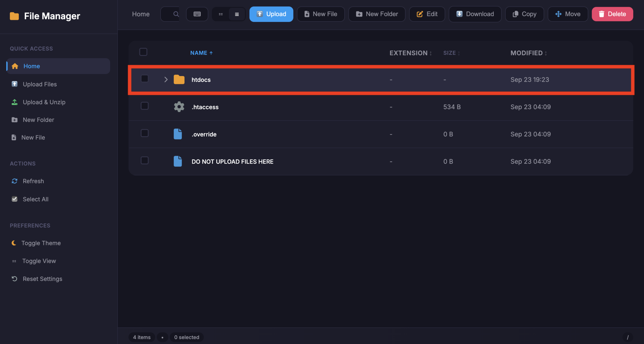Check the .htaccess row checkbox

145,106
